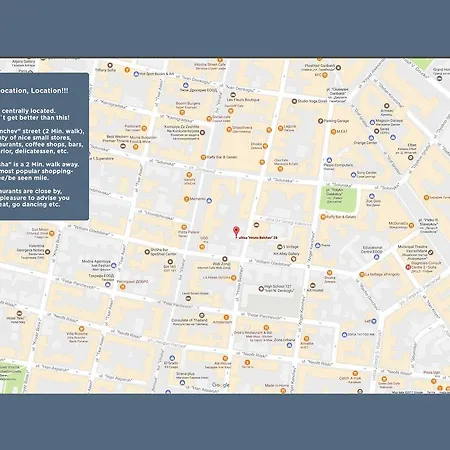Click the Sun Moon restaurant icon

pyautogui.click(x=52, y=233)
